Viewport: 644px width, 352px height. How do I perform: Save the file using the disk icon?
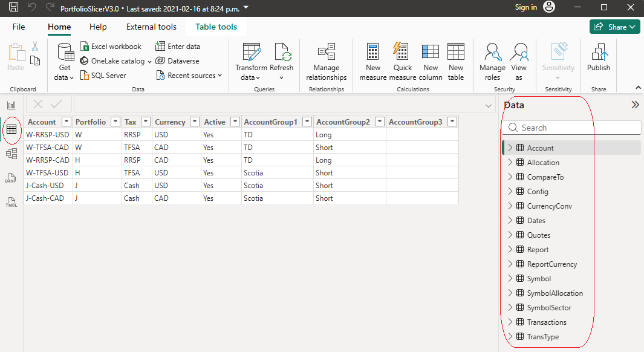pos(14,8)
